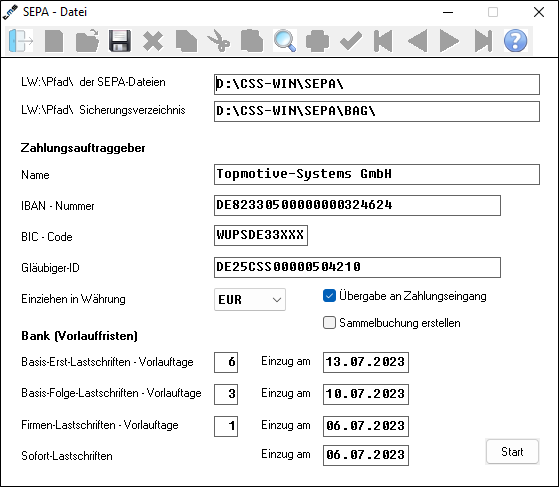Click the paste clipboard toolbar icon
The width and height of the screenshot is (559, 487).
click(252, 41)
